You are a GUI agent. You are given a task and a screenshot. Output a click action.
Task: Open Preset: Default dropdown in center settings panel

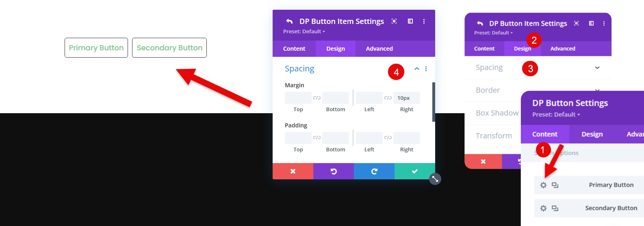tap(304, 31)
